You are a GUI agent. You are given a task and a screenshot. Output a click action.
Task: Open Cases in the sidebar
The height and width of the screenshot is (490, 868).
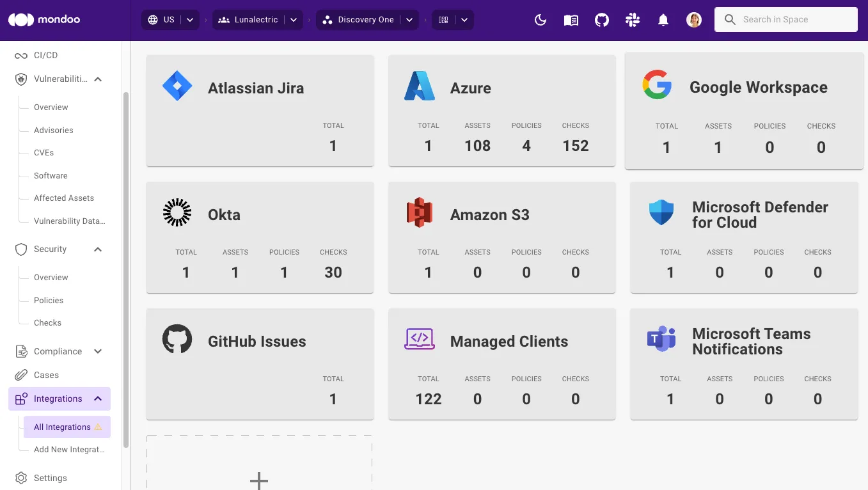tap(46, 375)
